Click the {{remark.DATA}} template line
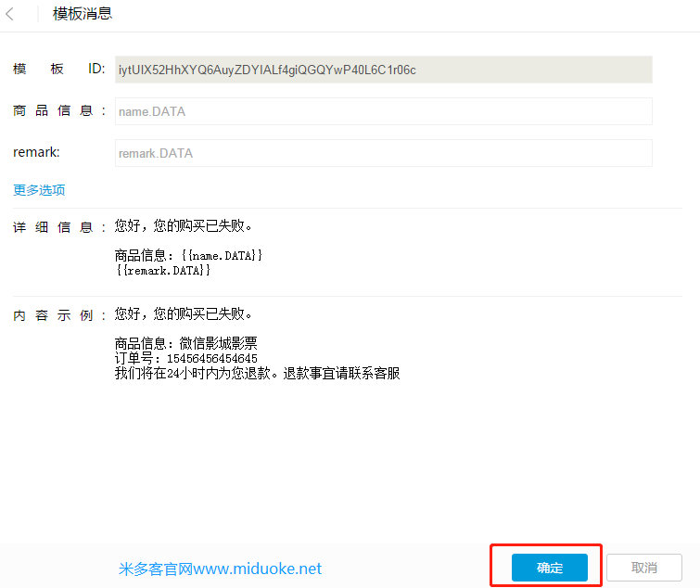The height and width of the screenshot is (588, 700). [x=163, y=270]
